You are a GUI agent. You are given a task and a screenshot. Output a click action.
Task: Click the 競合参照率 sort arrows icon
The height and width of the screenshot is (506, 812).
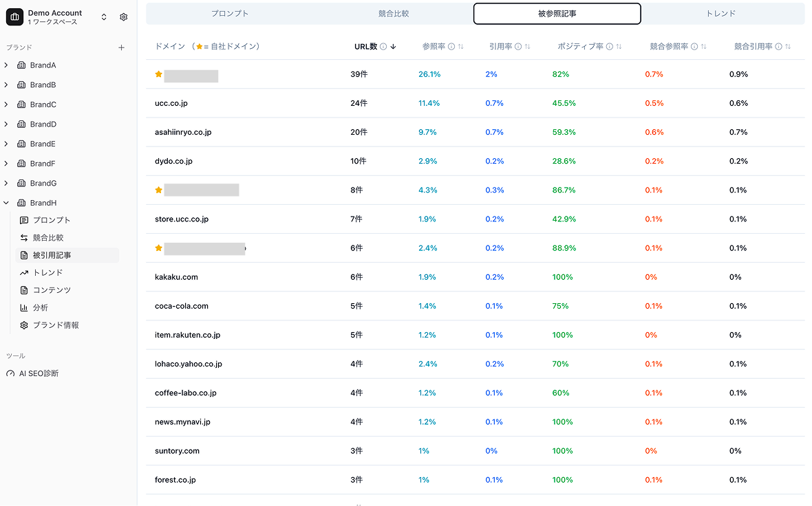point(704,47)
